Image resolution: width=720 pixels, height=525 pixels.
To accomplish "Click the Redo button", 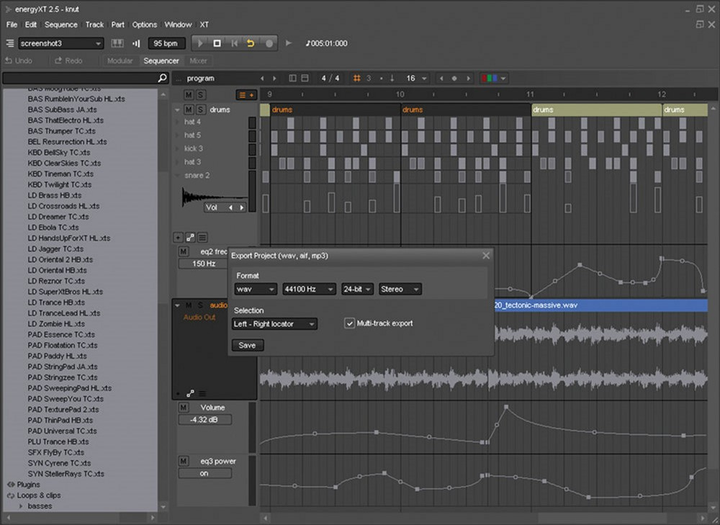I will [x=68, y=61].
